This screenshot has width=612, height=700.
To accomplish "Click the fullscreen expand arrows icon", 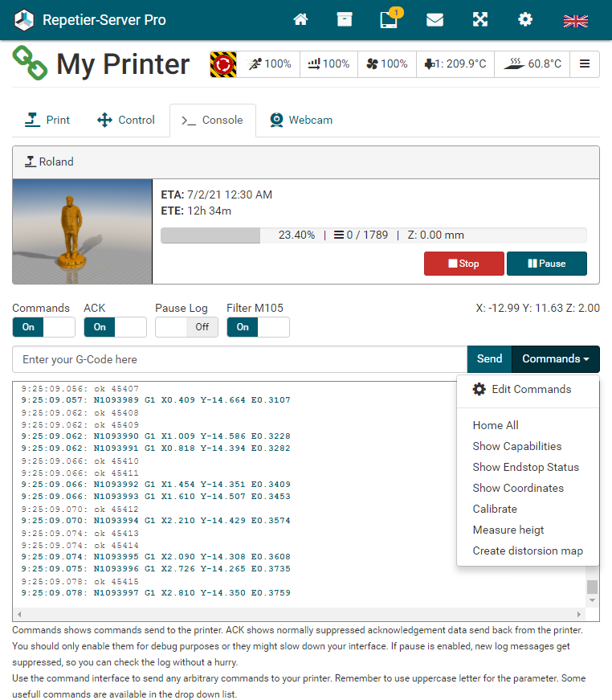I will (x=480, y=20).
